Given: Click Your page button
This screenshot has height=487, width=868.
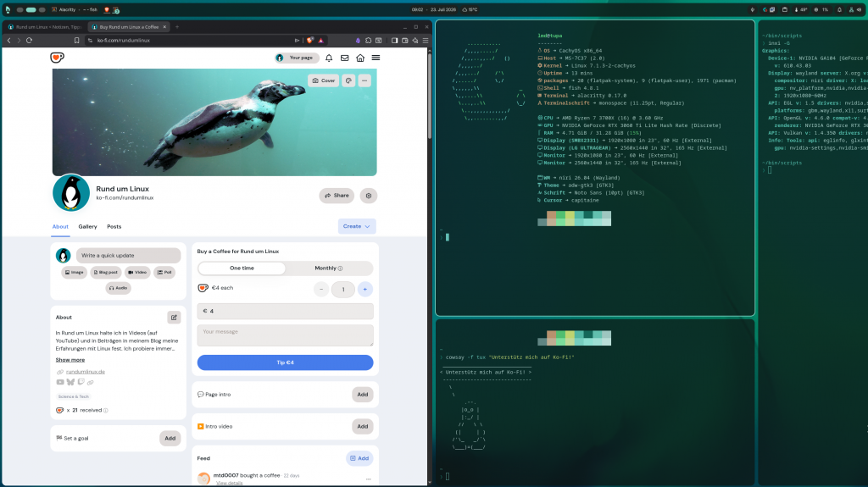Looking at the screenshot, I should coord(297,58).
